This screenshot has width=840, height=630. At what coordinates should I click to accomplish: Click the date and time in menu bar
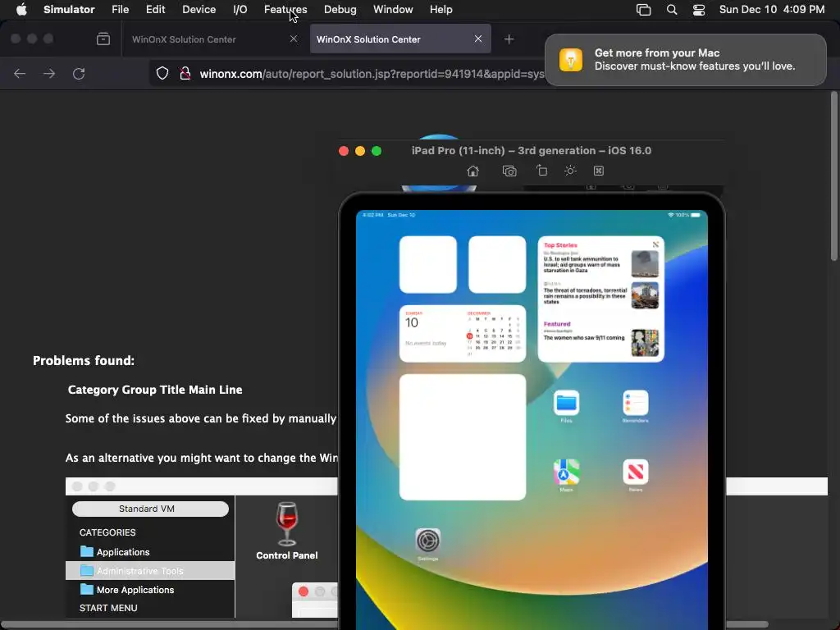tap(771, 10)
